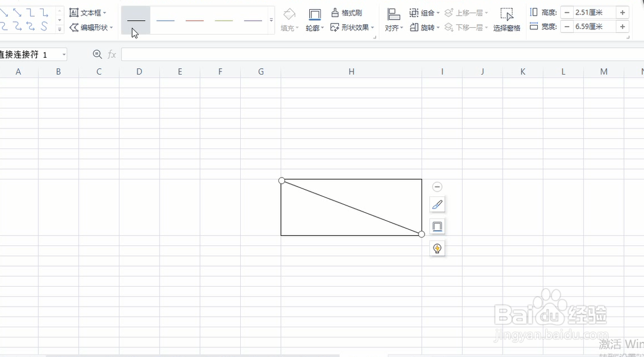644x357 pixels.
Task: Select column A header
Action: point(18,72)
